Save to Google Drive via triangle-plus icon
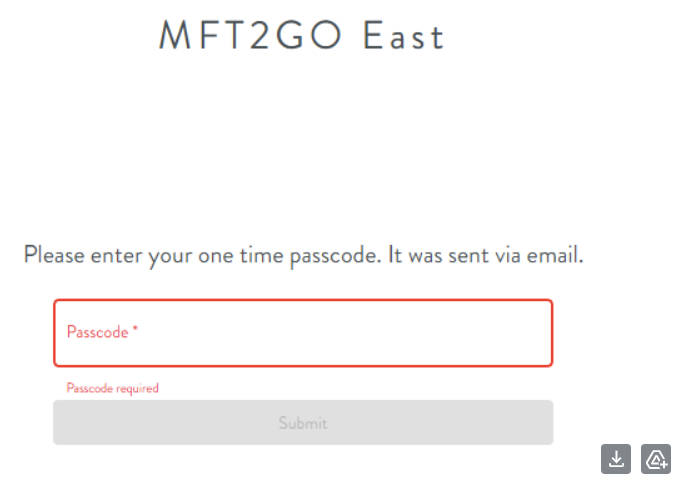The height and width of the screenshot is (481, 698). coord(656,459)
